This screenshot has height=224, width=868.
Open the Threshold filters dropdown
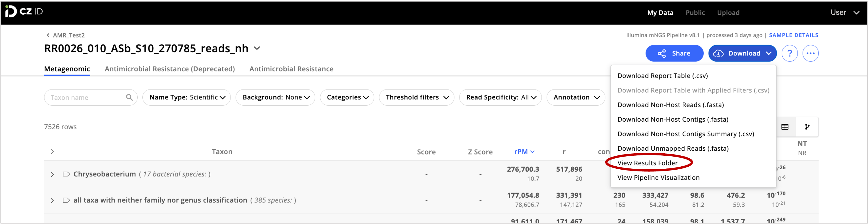[x=416, y=97]
